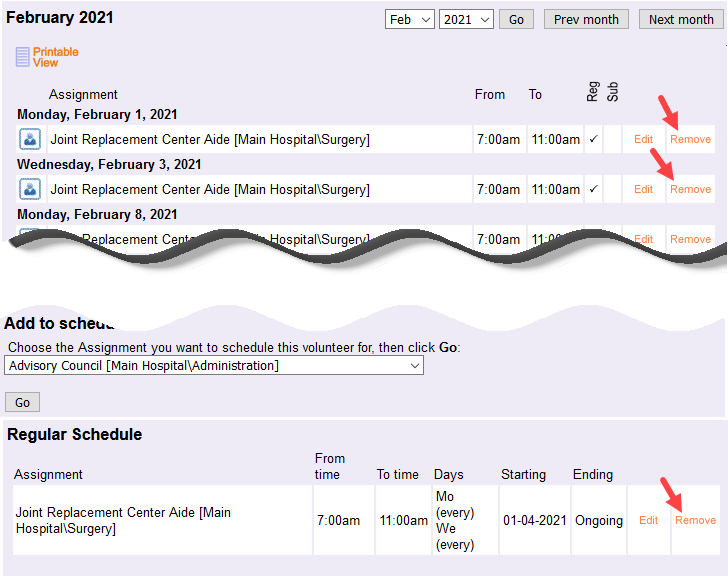The height and width of the screenshot is (576, 728).
Task: Remove the February 8 schedule entry
Action: pos(691,238)
